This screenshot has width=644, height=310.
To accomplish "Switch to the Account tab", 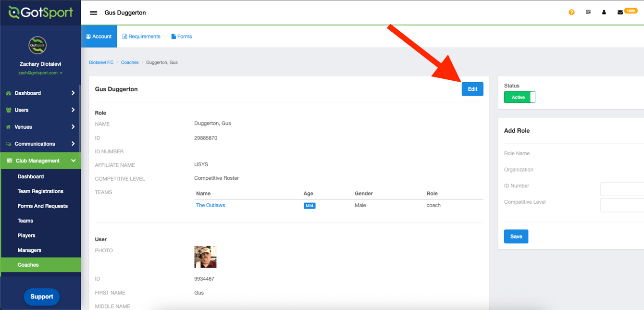I will (99, 37).
